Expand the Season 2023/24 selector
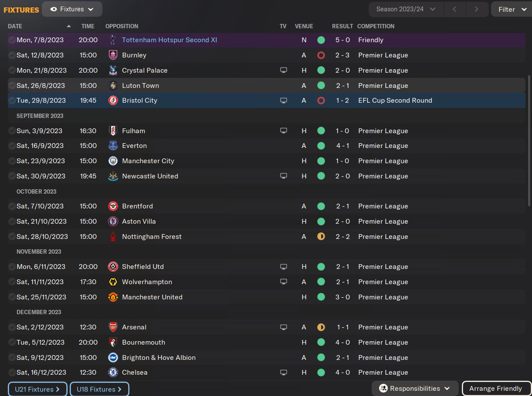Viewport: 532px width, 396px height. [x=406, y=9]
